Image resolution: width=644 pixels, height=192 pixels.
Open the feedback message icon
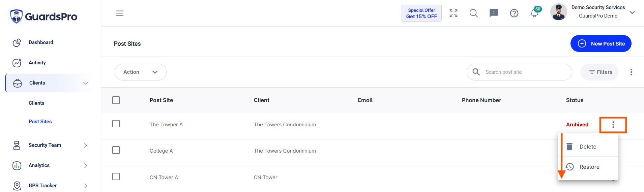(x=494, y=13)
